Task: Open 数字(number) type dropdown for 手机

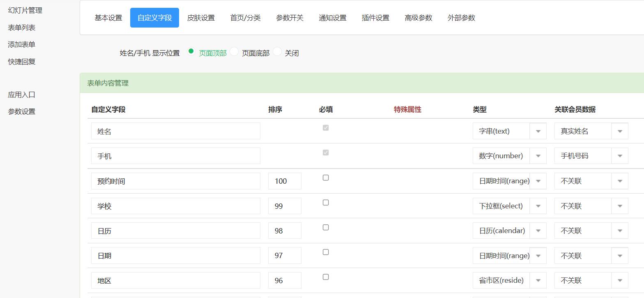Action: pyautogui.click(x=510, y=156)
